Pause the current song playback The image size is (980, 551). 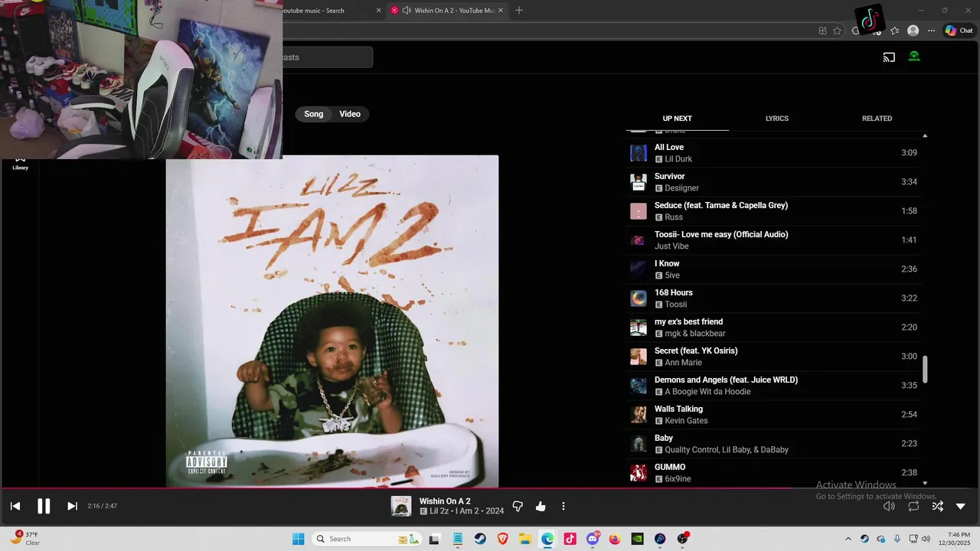point(44,506)
